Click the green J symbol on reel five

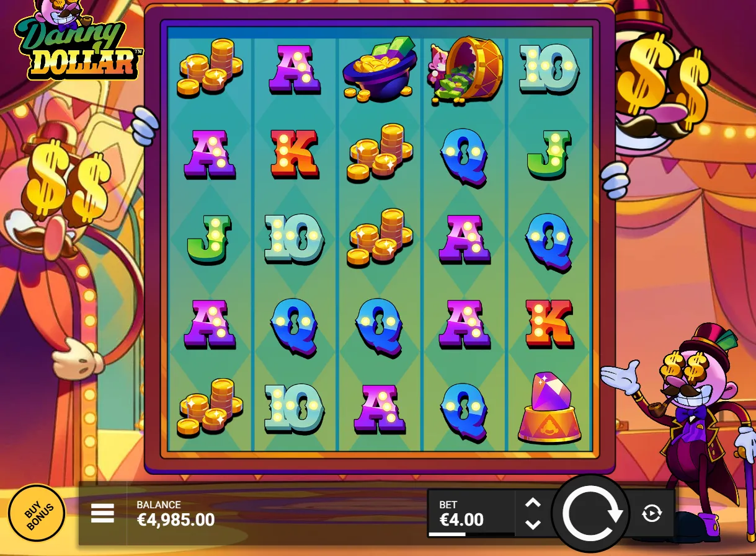(549, 154)
